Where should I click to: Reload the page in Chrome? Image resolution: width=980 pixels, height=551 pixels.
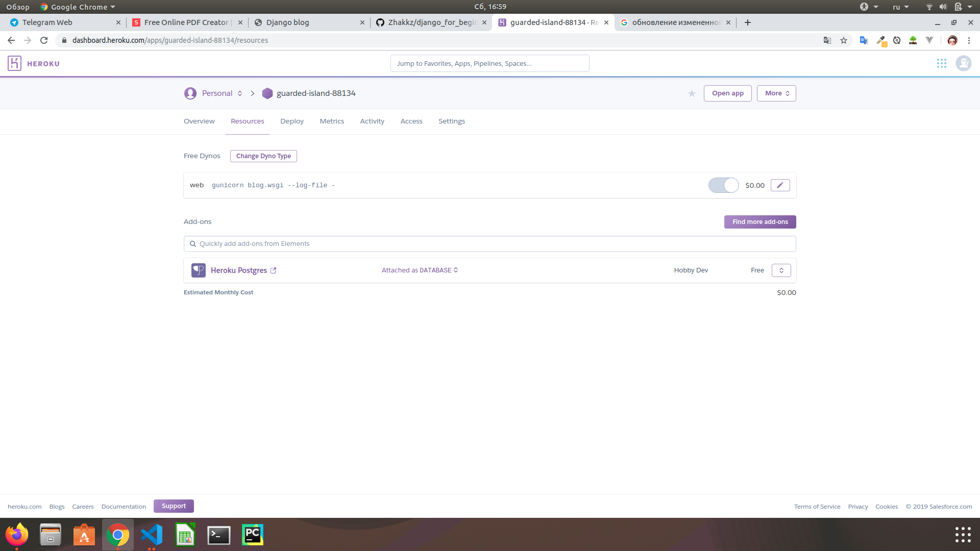pos(44,40)
